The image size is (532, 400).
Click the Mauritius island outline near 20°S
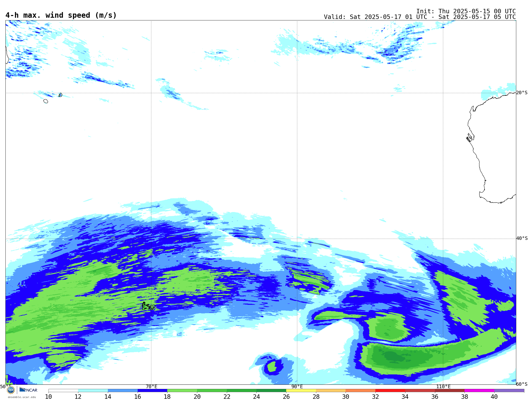[x=60, y=95]
